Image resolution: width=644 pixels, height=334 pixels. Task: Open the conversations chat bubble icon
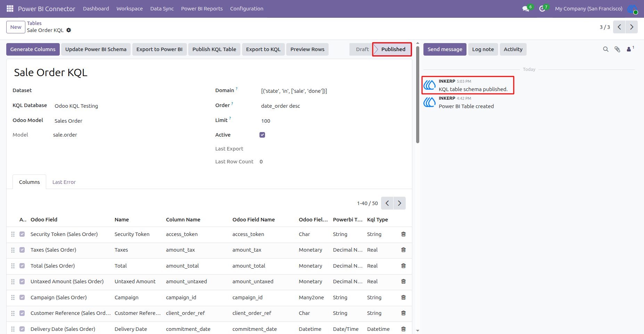[x=526, y=9]
